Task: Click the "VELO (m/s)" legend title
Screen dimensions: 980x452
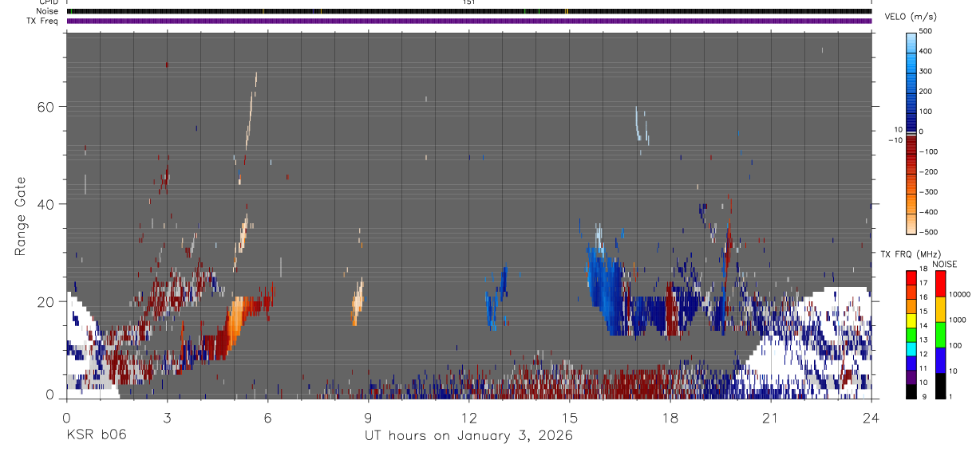Action: [910, 17]
